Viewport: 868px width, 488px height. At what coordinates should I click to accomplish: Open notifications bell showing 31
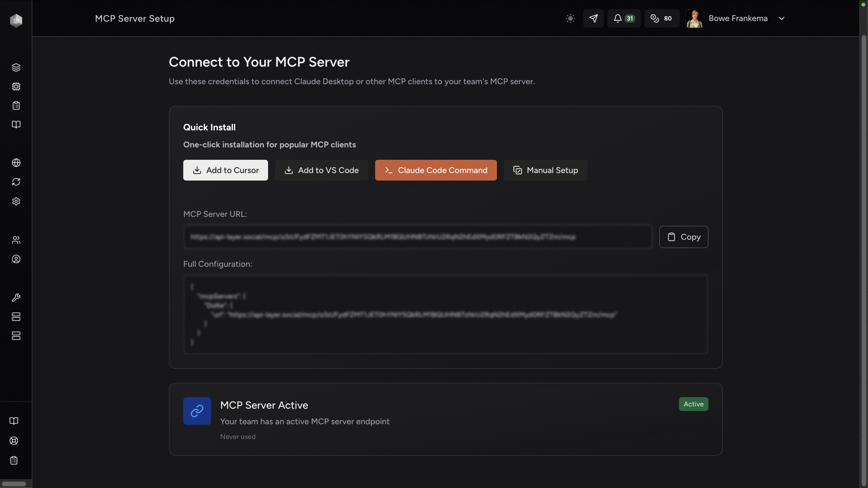click(x=624, y=18)
